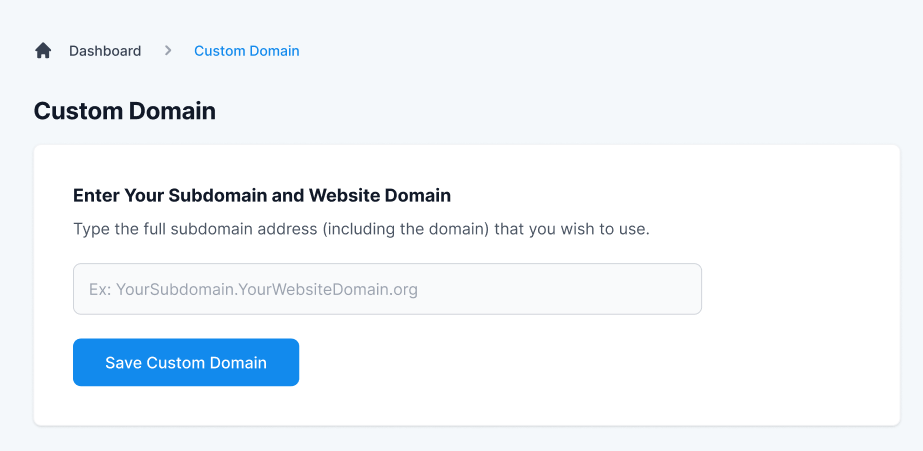Click the home icon in breadcrumb

pos(43,50)
